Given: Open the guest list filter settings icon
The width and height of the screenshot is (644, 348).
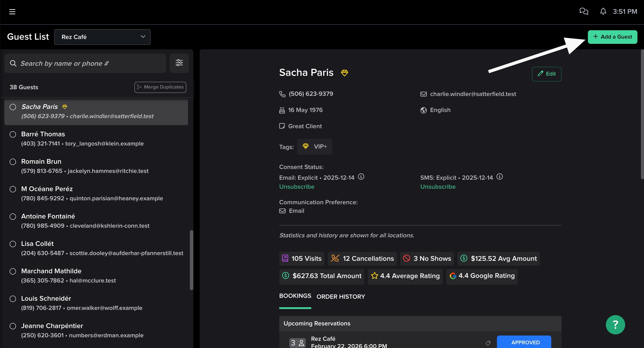Looking at the screenshot, I should (x=179, y=63).
